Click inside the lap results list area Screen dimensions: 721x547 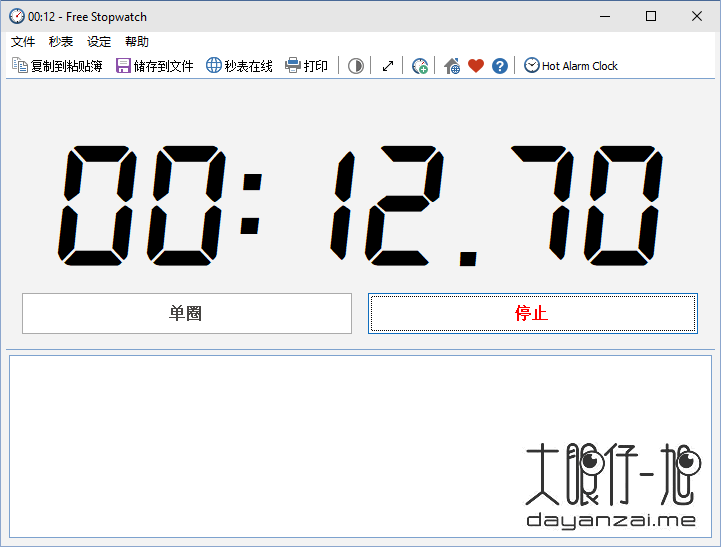tap(360, 446)
